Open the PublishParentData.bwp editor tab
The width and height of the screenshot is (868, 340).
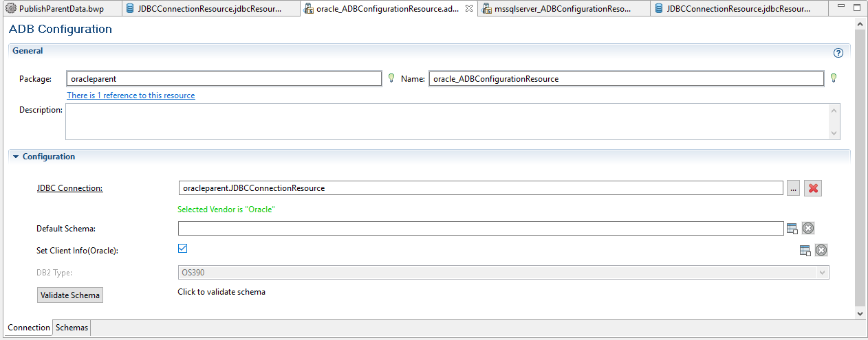61,8
